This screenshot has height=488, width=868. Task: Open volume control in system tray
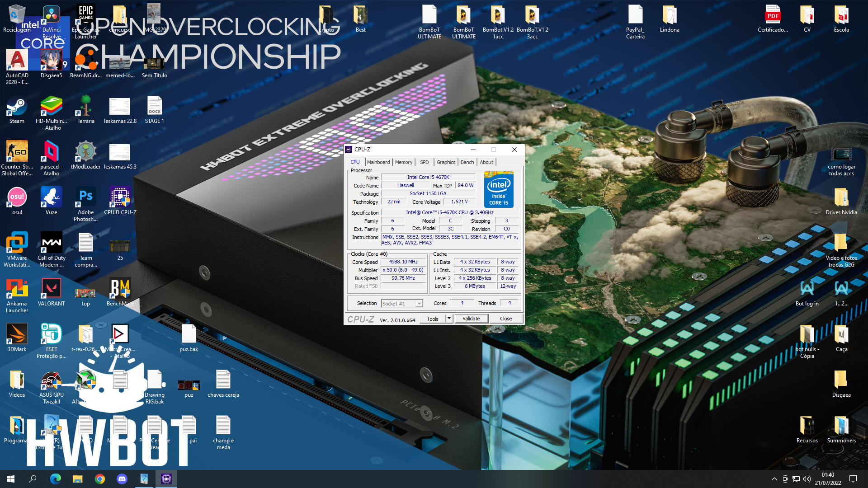point(807,479)
